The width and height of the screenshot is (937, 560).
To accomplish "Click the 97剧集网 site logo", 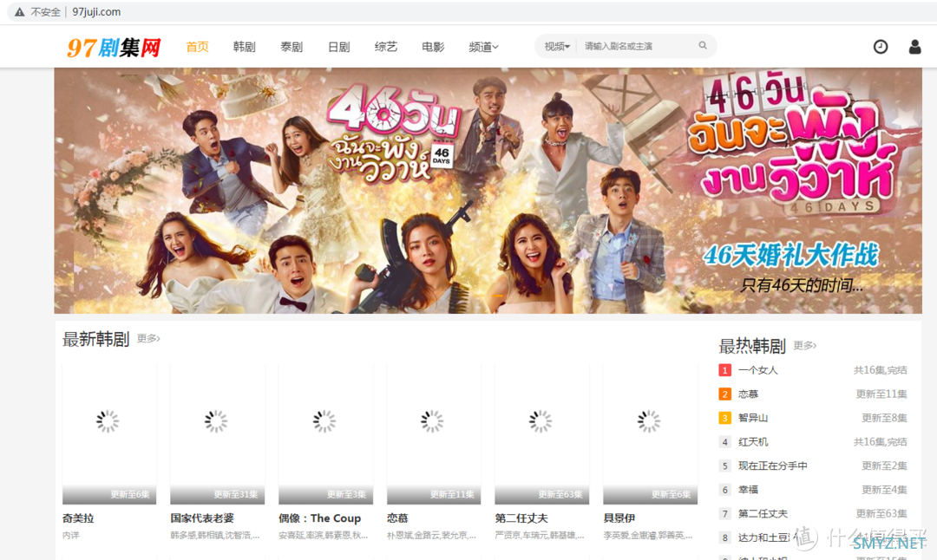I will coord(115,47).
